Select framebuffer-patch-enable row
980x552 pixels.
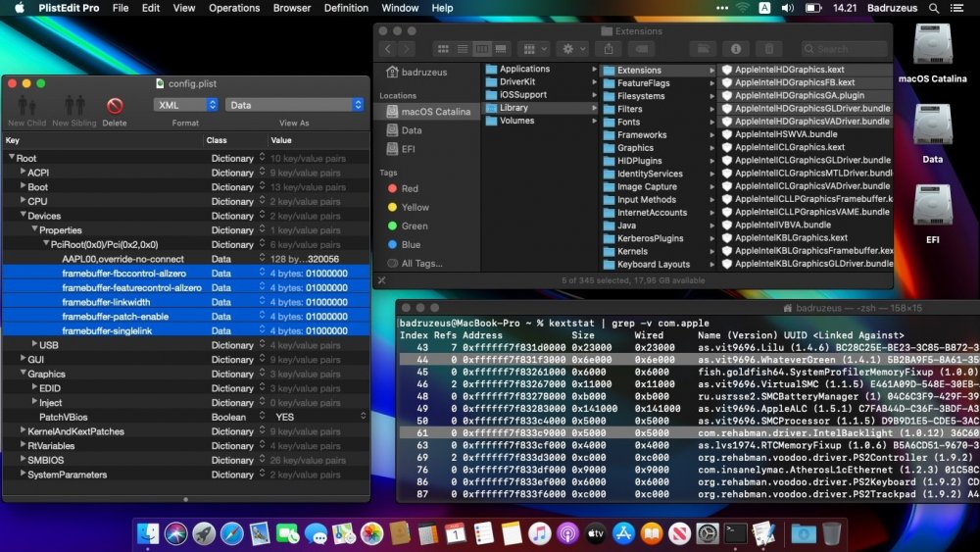point(186,317)
